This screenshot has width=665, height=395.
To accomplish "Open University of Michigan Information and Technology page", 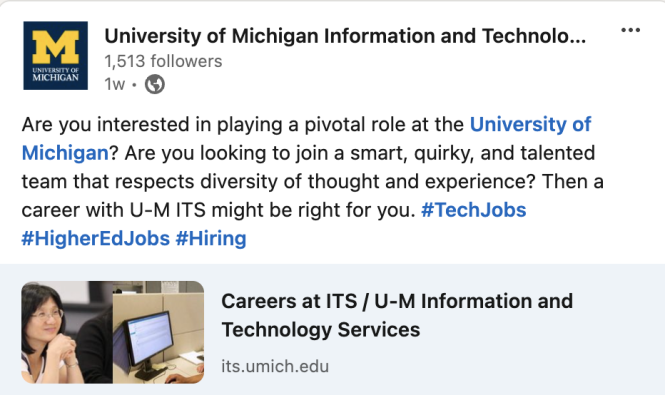I will click(345, 36).
